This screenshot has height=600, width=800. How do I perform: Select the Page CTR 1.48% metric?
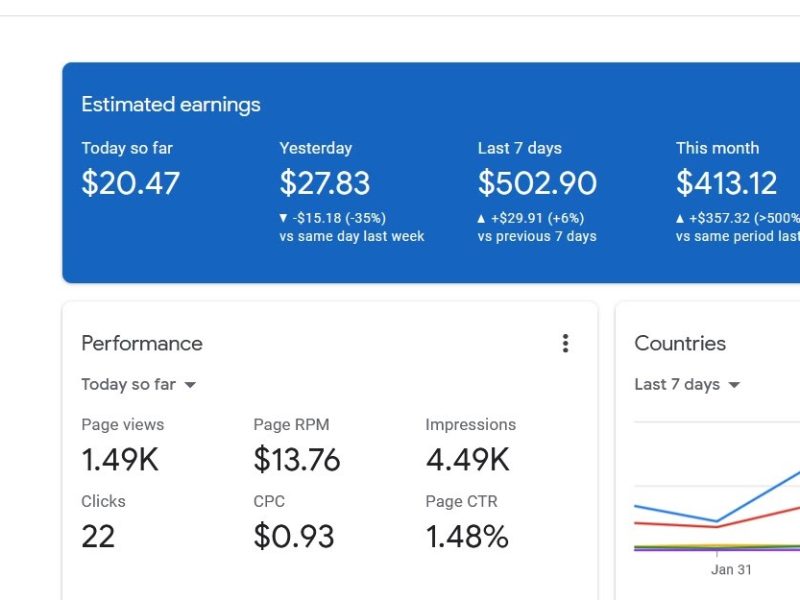467,536
